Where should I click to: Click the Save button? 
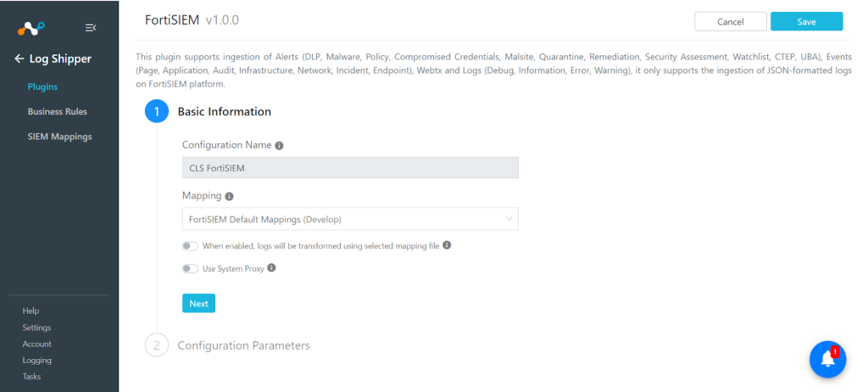click(807, 21)
